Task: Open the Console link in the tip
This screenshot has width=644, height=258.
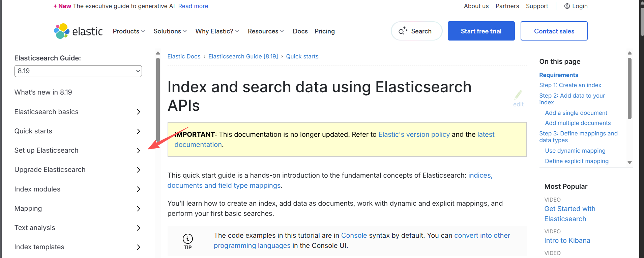Action: (354, 235)
